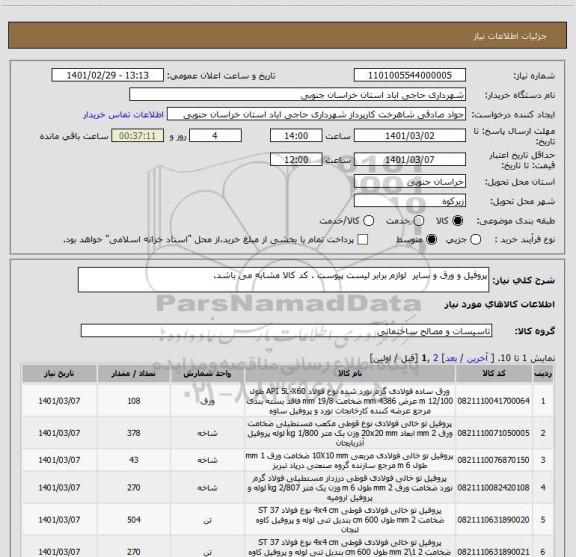Viewport: 576px width, 557px height.
Task: Click the ایجاد کننده درخواست field
Action: (x=316, y=115)
